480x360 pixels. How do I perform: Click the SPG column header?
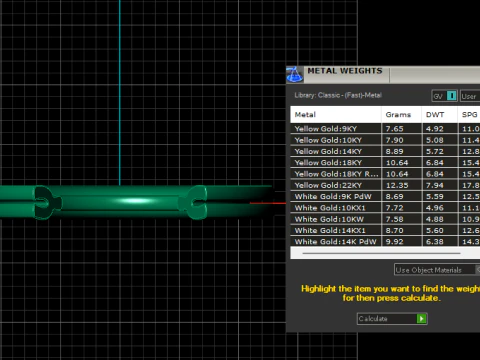(469, 115)
